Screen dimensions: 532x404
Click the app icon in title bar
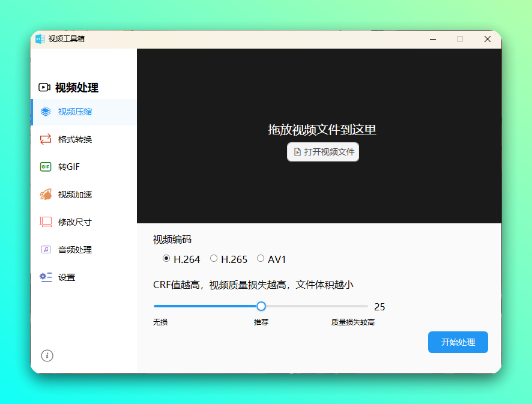pyautogui.click(x=39, y=38)
